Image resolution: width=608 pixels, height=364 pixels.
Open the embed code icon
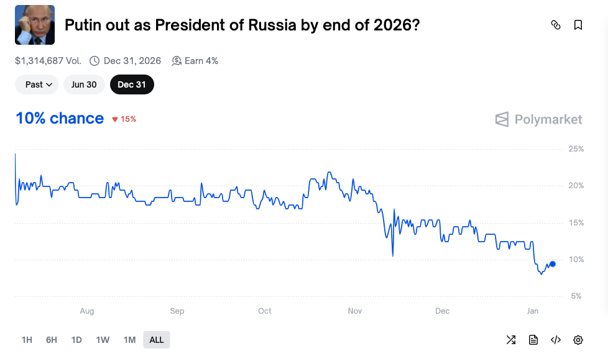pyautogui.click(x=555, y=340)
